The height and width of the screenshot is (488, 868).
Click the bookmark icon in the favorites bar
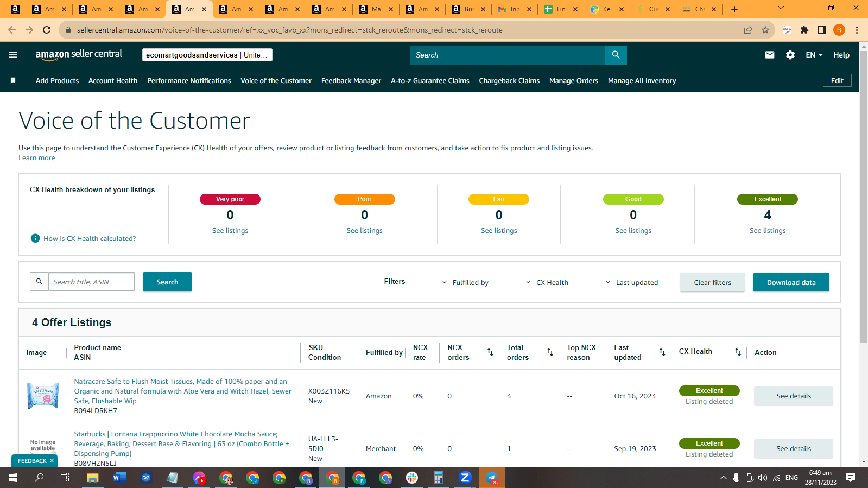click(13, 80)
